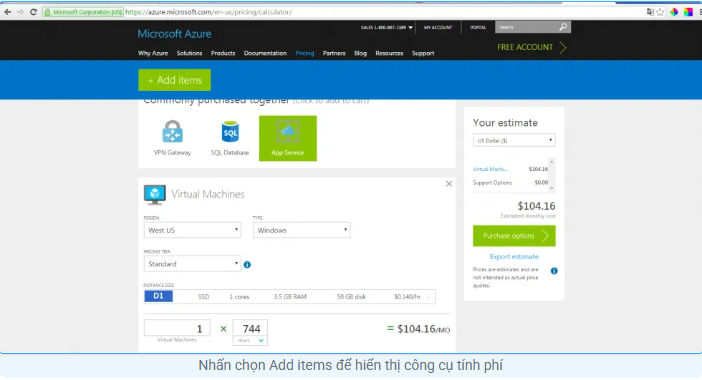Image resolution: width=702 pixels, height=380 pixels.
Task: Click the Free Account link
Action: click(525, 47)
